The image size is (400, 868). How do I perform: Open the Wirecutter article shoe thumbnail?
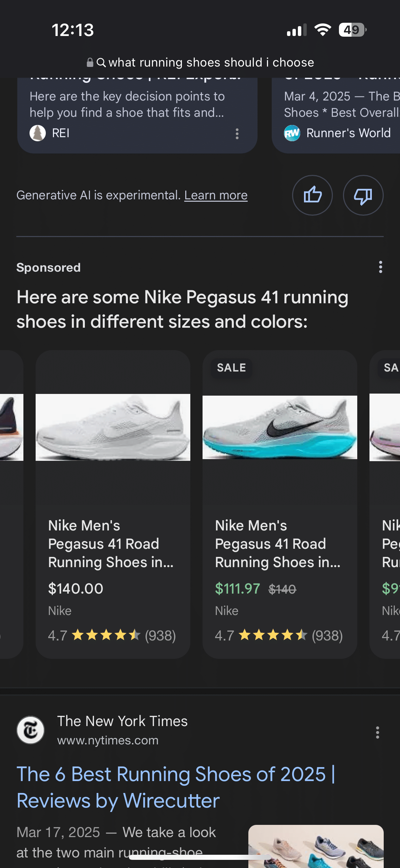[316, 846]
